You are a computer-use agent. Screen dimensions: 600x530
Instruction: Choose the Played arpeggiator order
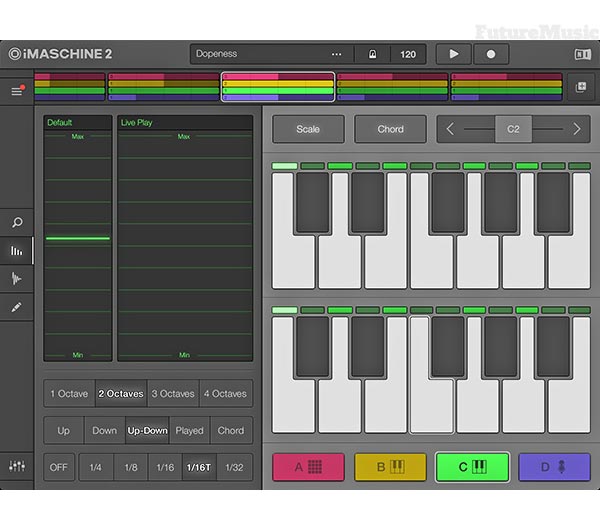point(189,431)
